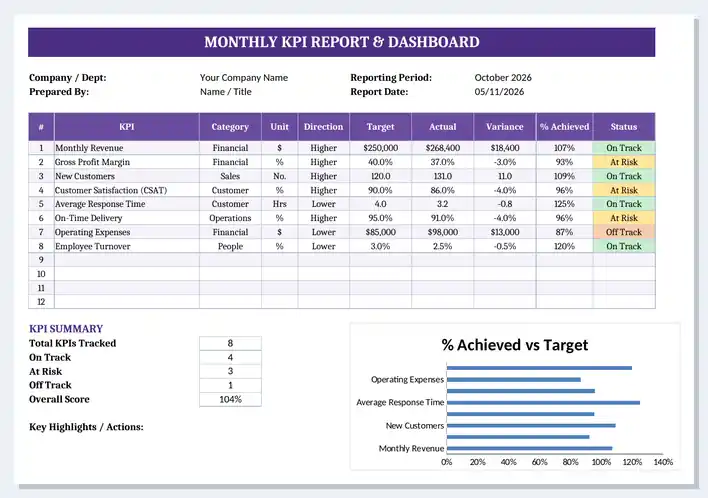Click the 'People' category cell
The width and height of the screenshot is (708, 498).
[x=230, y=246]
